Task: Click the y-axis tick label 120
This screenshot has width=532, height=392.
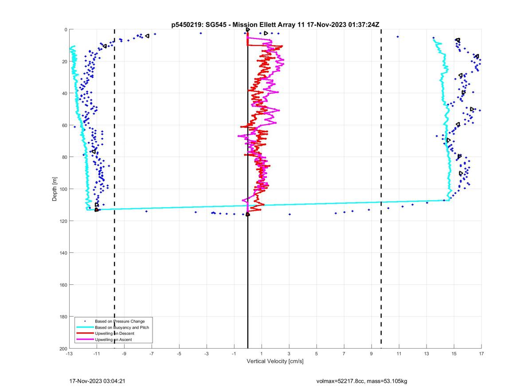Action: [63, 221]
